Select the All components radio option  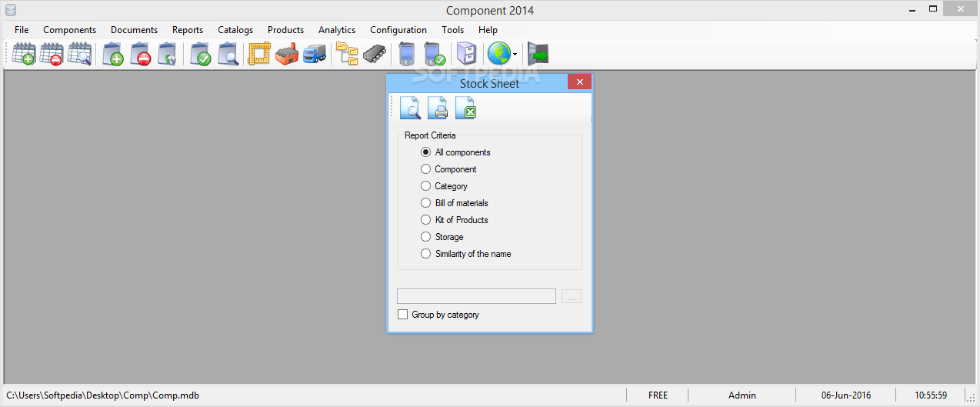(456, 152)
